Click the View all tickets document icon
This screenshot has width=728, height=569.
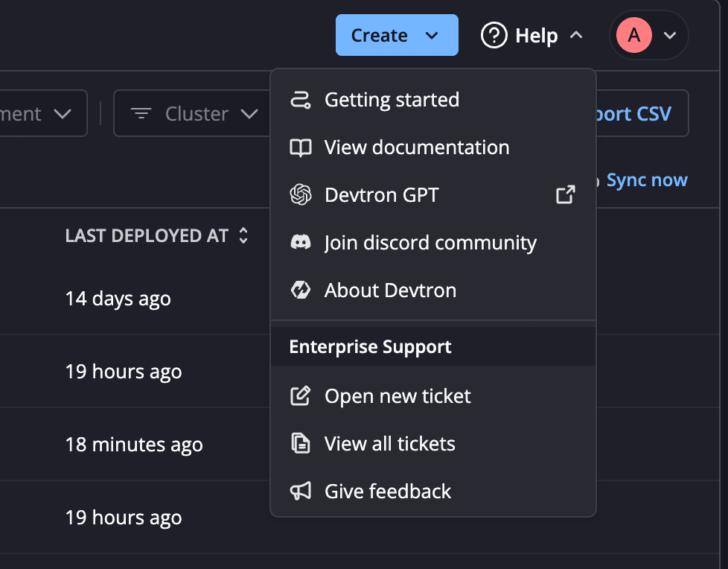click(x=300, y=444)
